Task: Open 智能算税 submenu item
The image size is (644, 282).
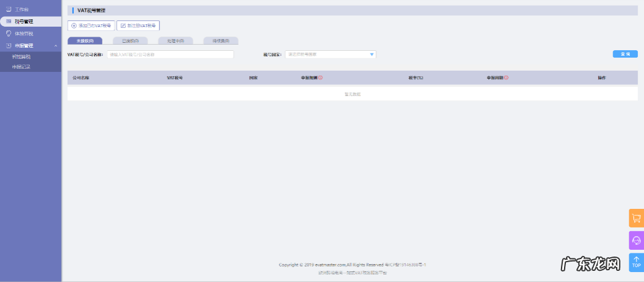Action: (x=21, y=57)
